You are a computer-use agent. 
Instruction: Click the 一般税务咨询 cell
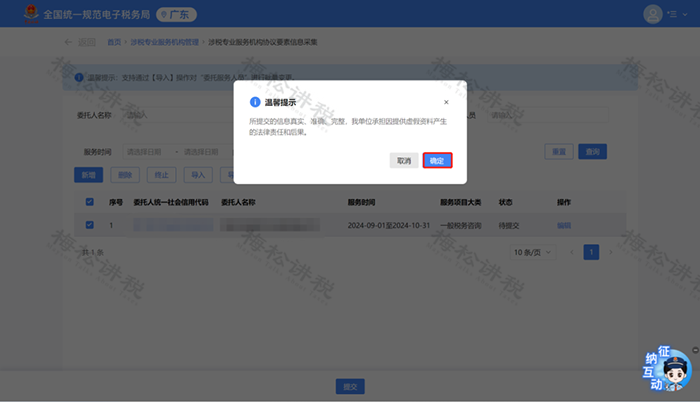[461, 225]
